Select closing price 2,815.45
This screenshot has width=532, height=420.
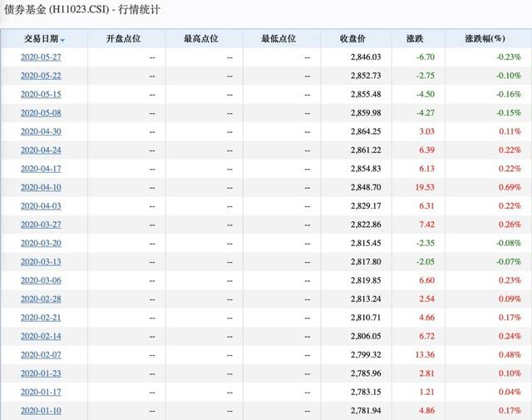tap(366, 243)
